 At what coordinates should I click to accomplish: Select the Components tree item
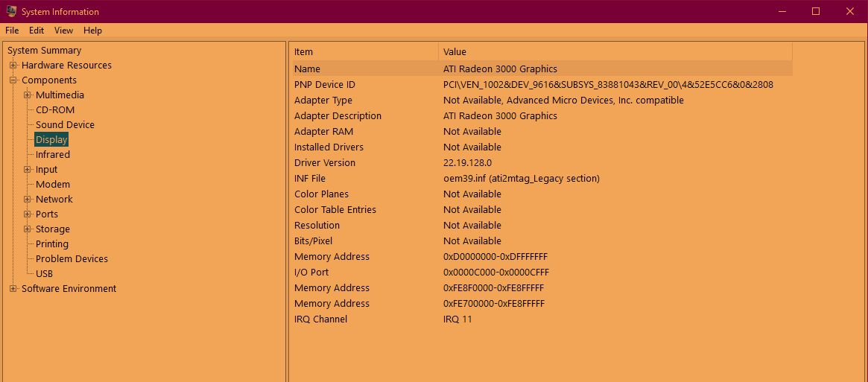pos(48,80)
